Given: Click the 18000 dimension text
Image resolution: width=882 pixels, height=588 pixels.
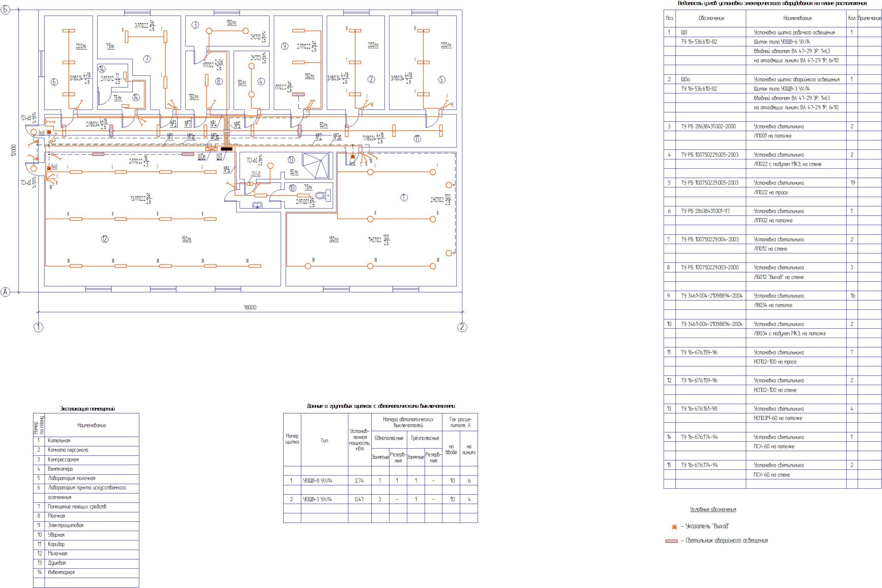Looking at the screenshot, I should pos(250,307).
